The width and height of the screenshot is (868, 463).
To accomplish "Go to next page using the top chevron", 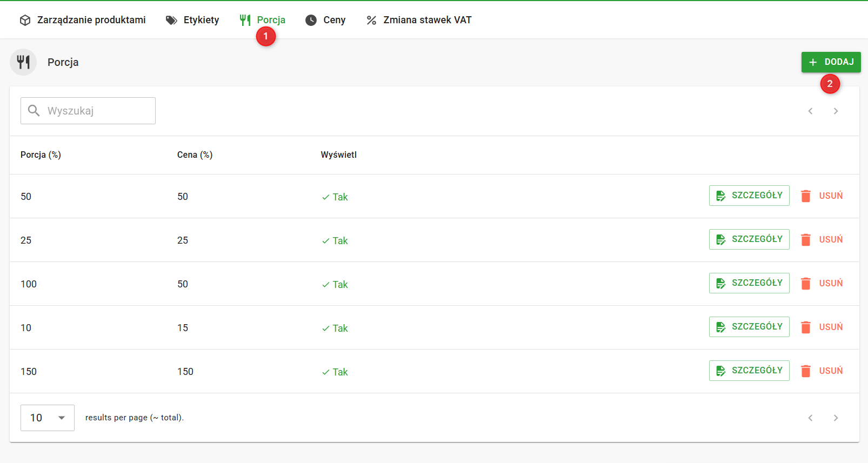I will tap(836, 111).
